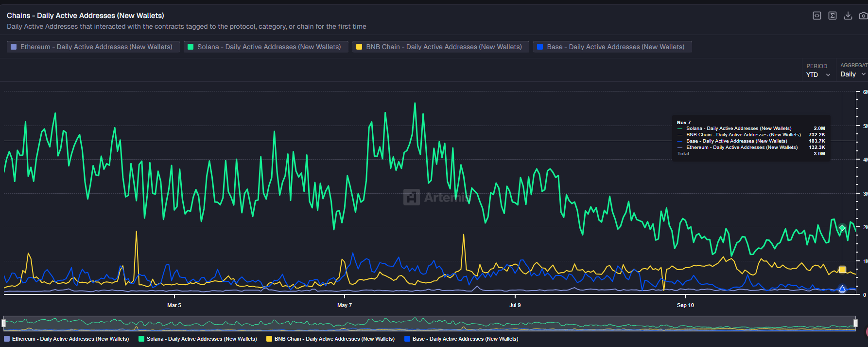Toggle Ethereum series in bottom legend
The width and height of the screenshot is (868, 347).
(67, 339)
